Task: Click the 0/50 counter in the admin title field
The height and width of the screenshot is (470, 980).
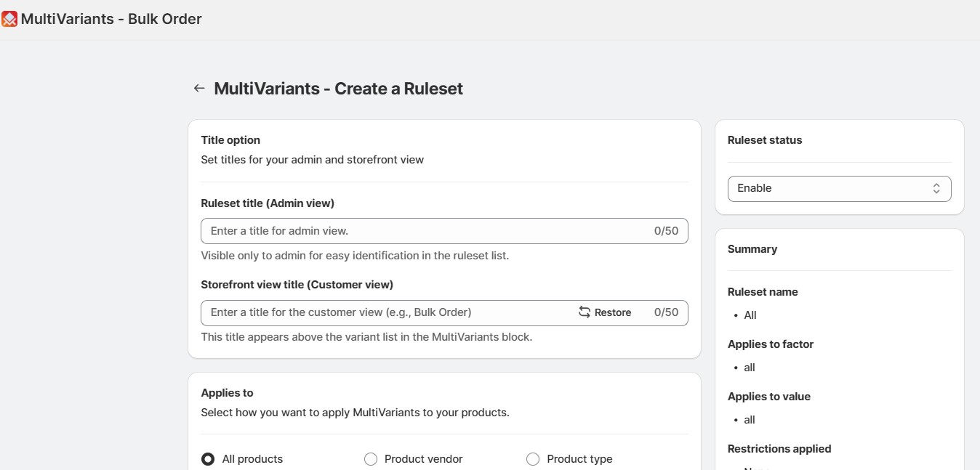Action: 664,230
